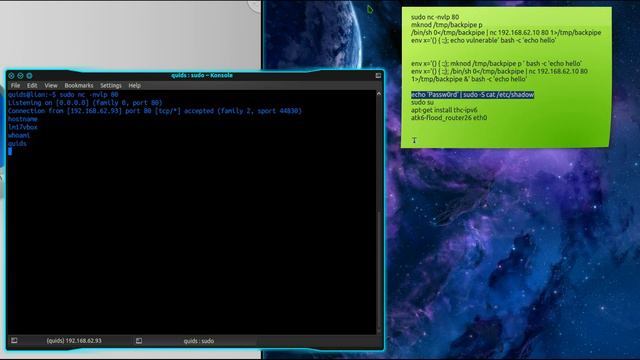This screenshot has height=360, width=640.
Task: Open the View menu in Konsole
Action: (x=51, y=85)
